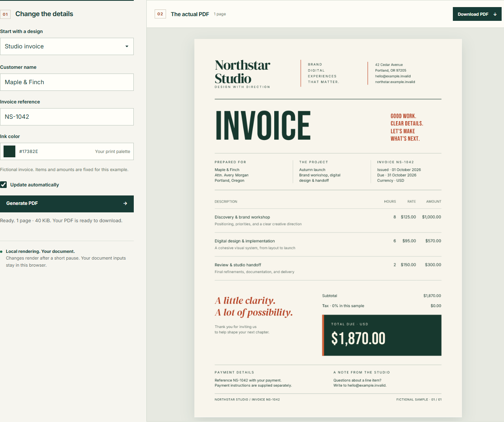Click the Download PDF button
The image size is (504, 422).
coord(477,14)
